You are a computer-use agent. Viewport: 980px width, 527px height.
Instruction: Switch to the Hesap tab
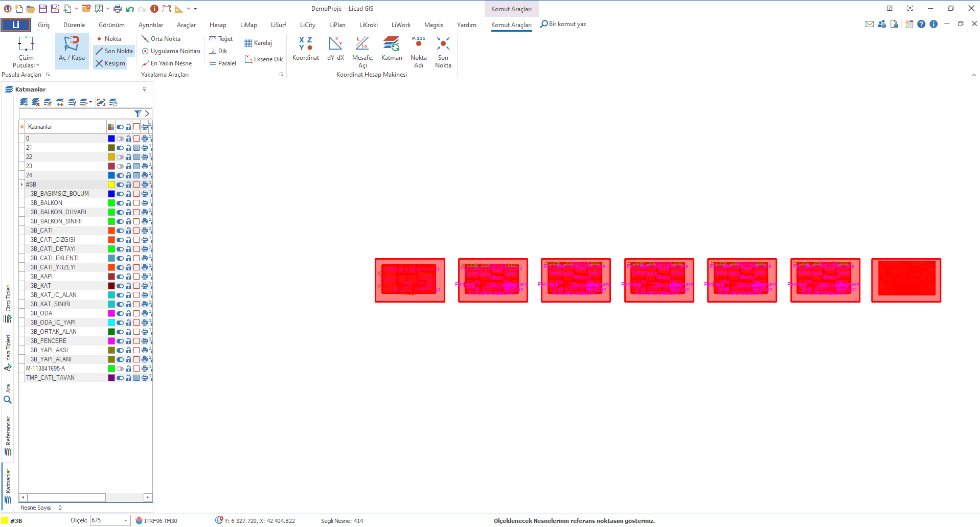click(x=218, y=25)
